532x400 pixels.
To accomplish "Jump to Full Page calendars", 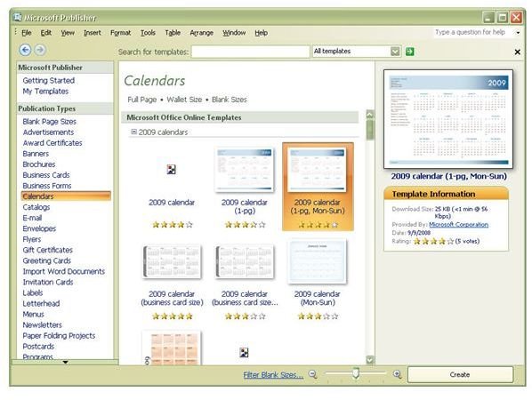I will tap(141, 100).
